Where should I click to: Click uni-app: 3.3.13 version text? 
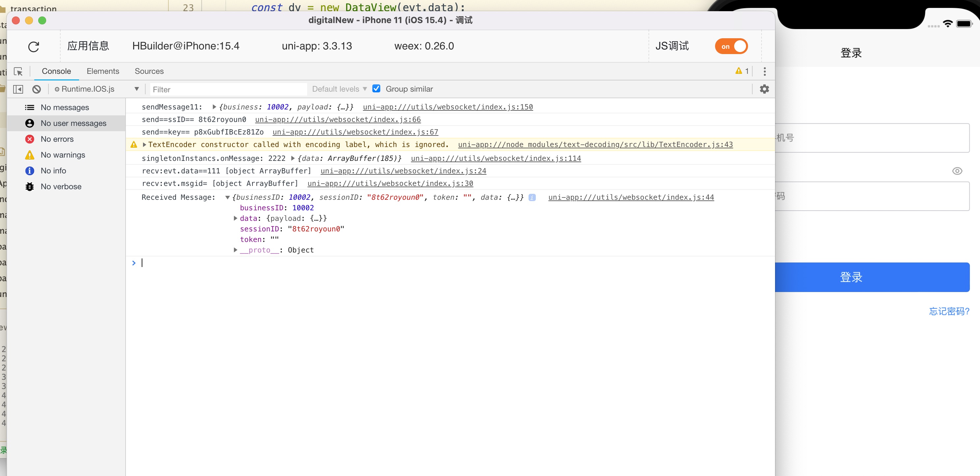pos(317,46)
